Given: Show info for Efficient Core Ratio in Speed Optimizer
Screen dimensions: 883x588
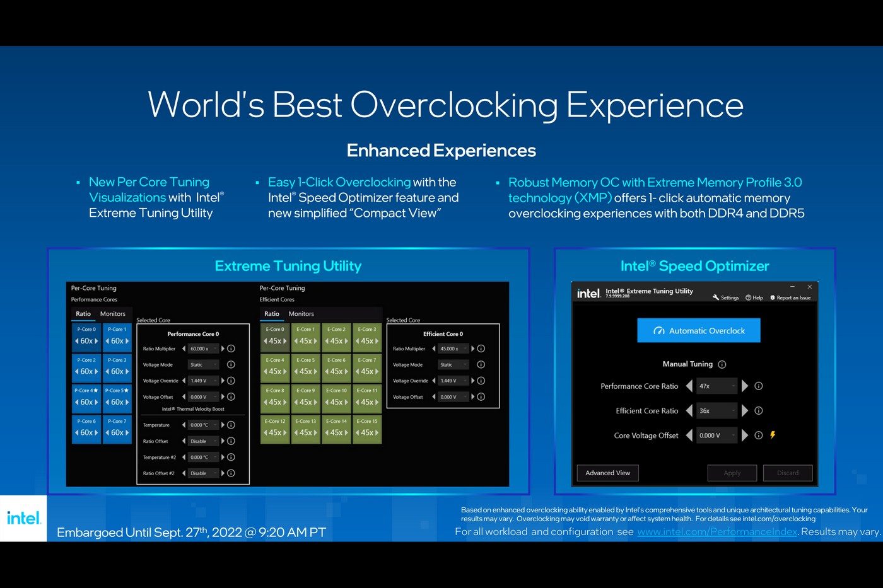Looking at the screenshot, I should click(759, 410).
